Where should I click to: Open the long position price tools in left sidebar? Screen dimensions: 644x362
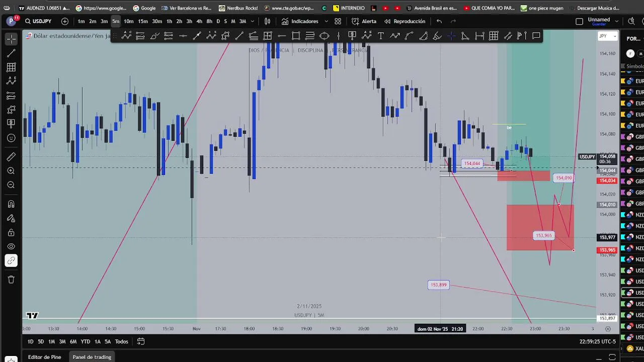click(x=11, y=123)
